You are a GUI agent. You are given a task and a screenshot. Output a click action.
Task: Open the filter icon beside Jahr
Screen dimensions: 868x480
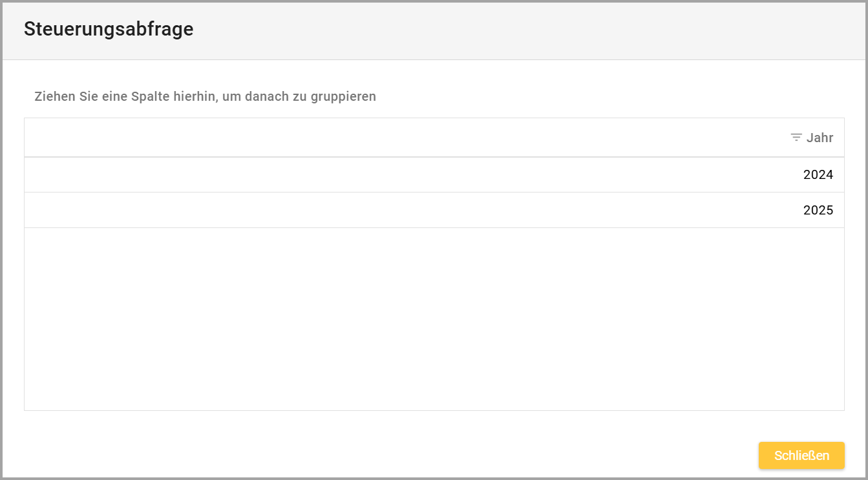click(796, 138)
